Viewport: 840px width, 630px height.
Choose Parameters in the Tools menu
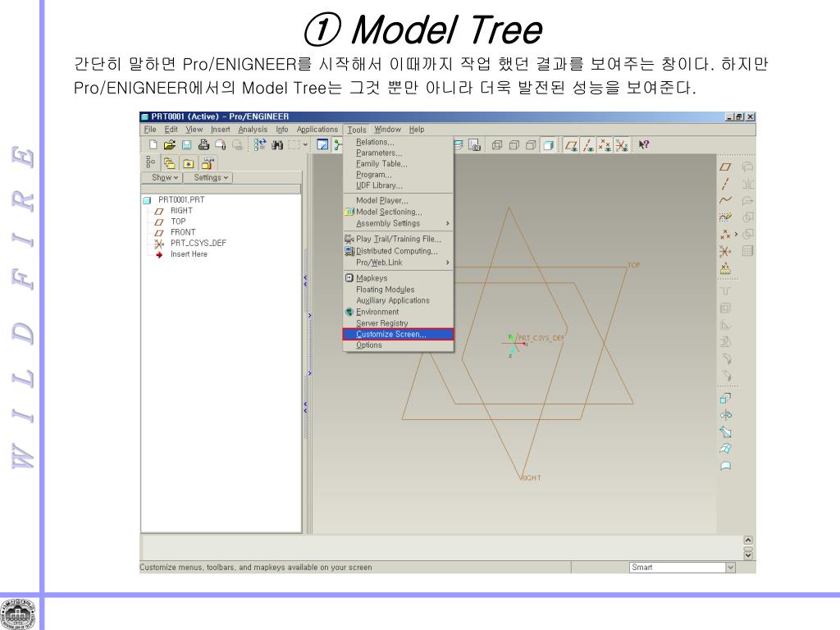(x=398, y=153)
